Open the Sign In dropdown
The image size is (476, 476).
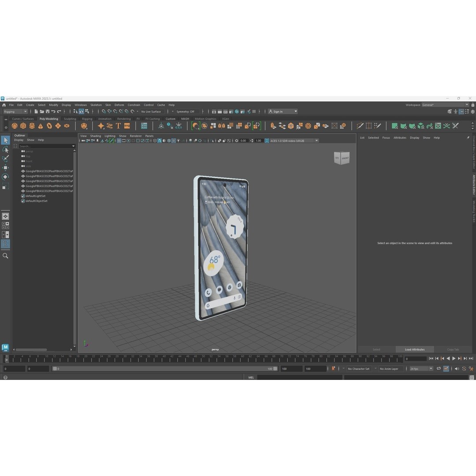[x=283, y=112]
